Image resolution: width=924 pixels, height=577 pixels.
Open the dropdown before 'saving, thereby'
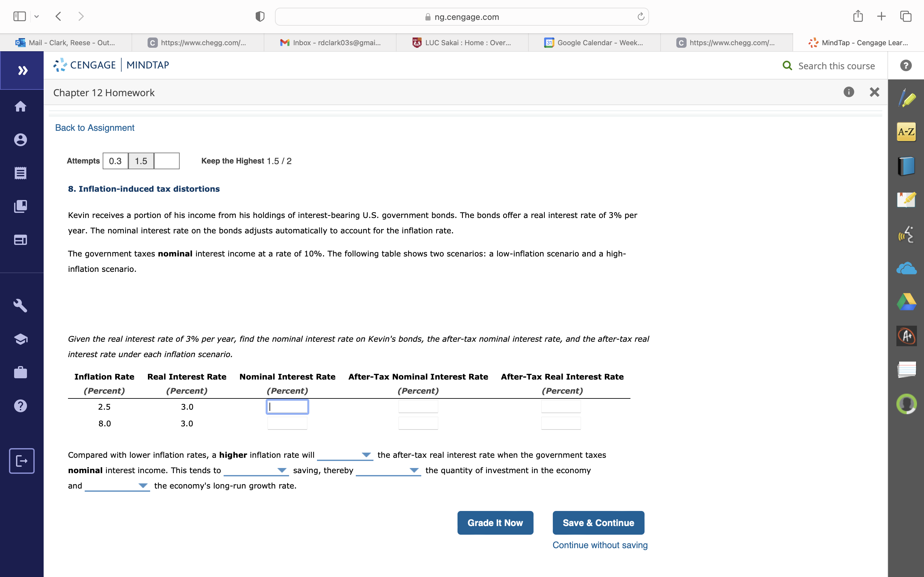255,470
